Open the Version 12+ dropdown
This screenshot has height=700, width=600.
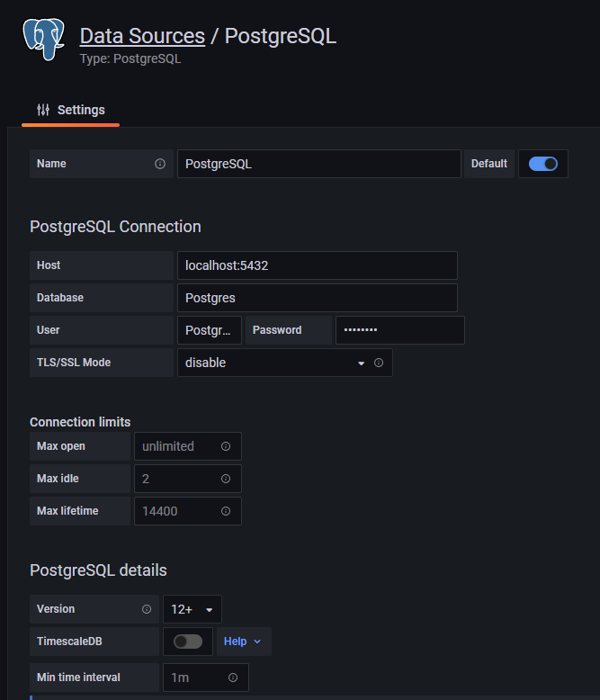(x=193, y=609)
